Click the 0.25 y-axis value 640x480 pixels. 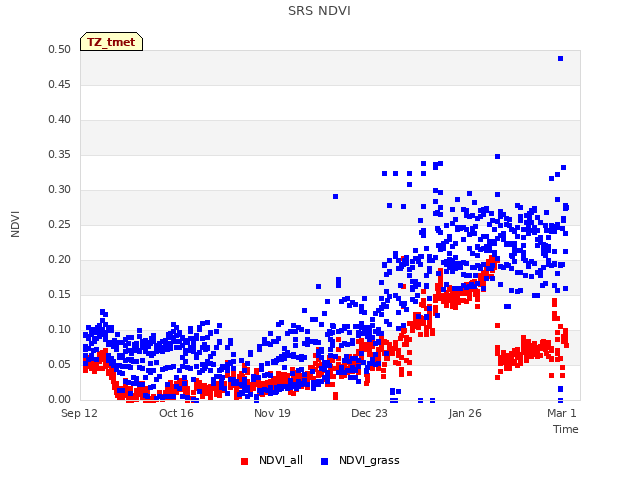pyautogui.click(x=60, y=224)
